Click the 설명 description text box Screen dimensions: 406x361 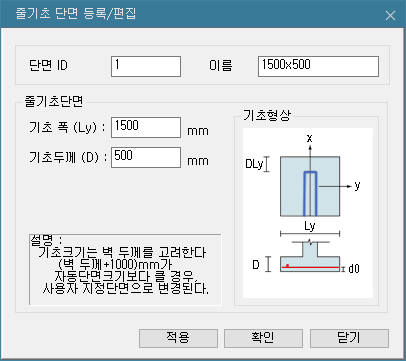click(125, 269)
